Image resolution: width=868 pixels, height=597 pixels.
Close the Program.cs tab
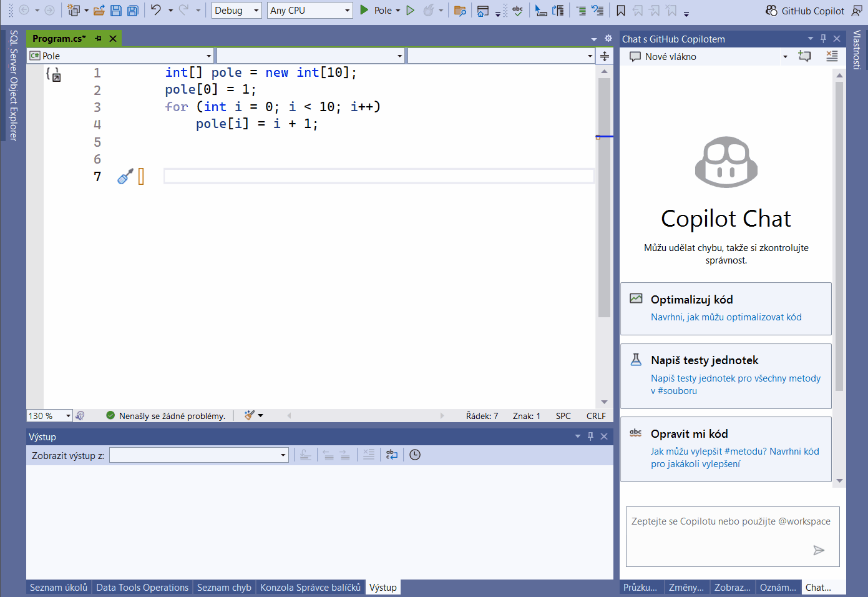tap(113, 39)
